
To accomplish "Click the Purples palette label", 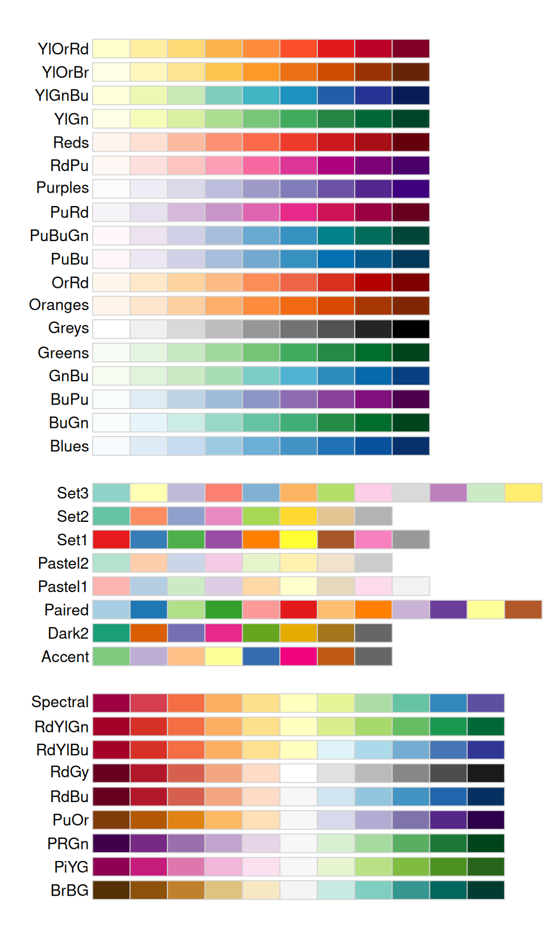I will tap(62, 188).
